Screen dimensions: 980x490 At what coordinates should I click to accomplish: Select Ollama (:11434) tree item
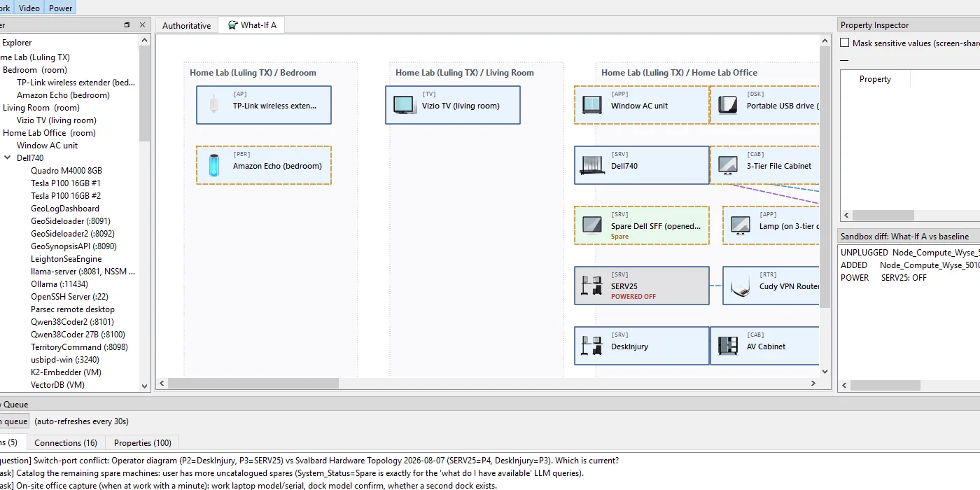pyautogui.click(x=59, y=284)
